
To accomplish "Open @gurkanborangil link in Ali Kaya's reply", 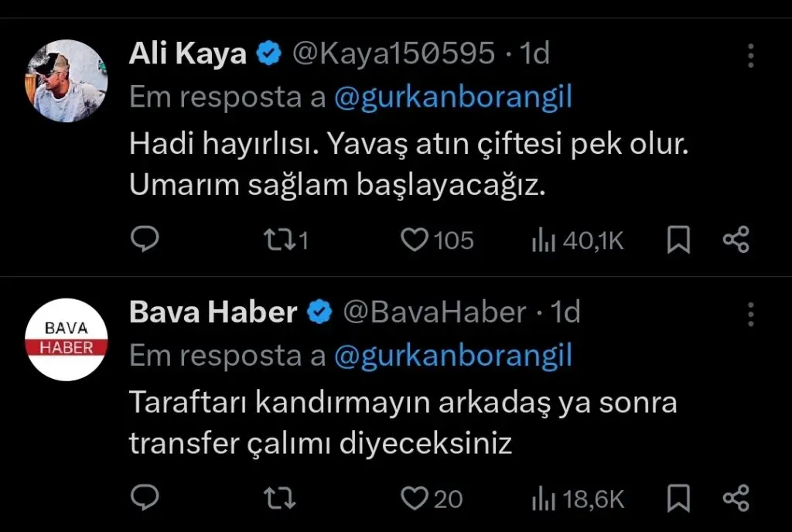I will click(453, 97).
